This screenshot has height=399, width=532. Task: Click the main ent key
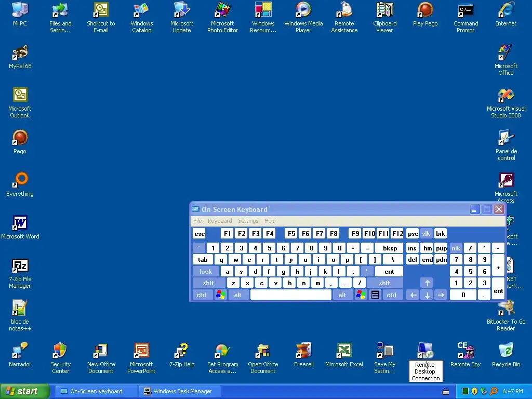tap(389, 271)
